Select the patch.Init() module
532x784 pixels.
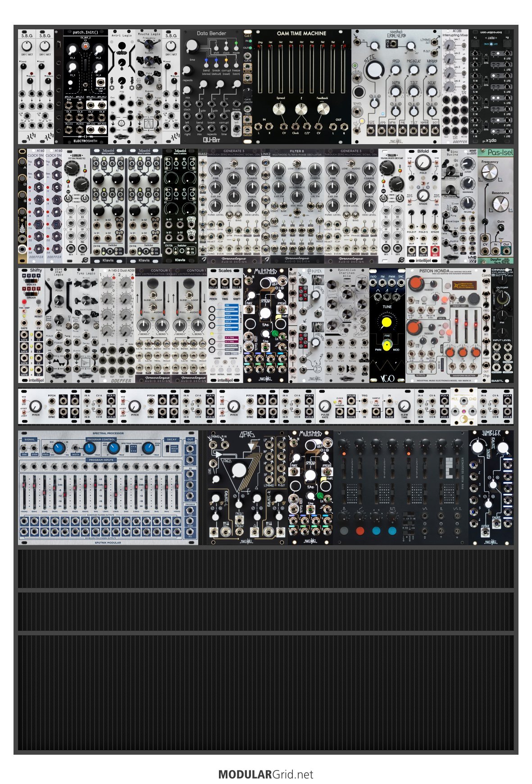click(x=86, y=87)
